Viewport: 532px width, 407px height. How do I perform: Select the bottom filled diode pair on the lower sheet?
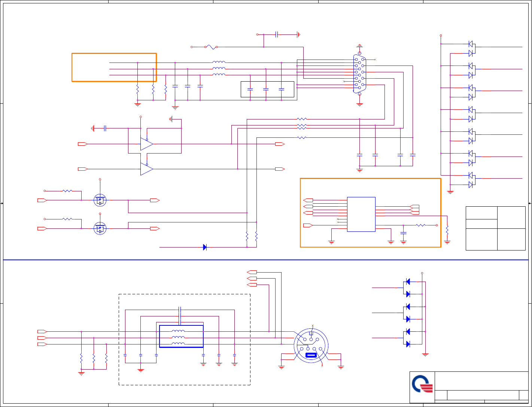click(407, 338)
